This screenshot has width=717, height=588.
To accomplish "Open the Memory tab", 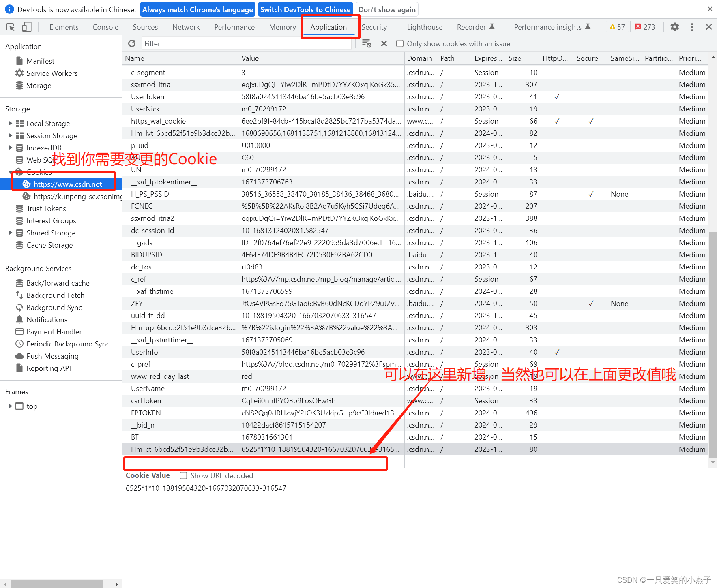I will tap(282, 27).
